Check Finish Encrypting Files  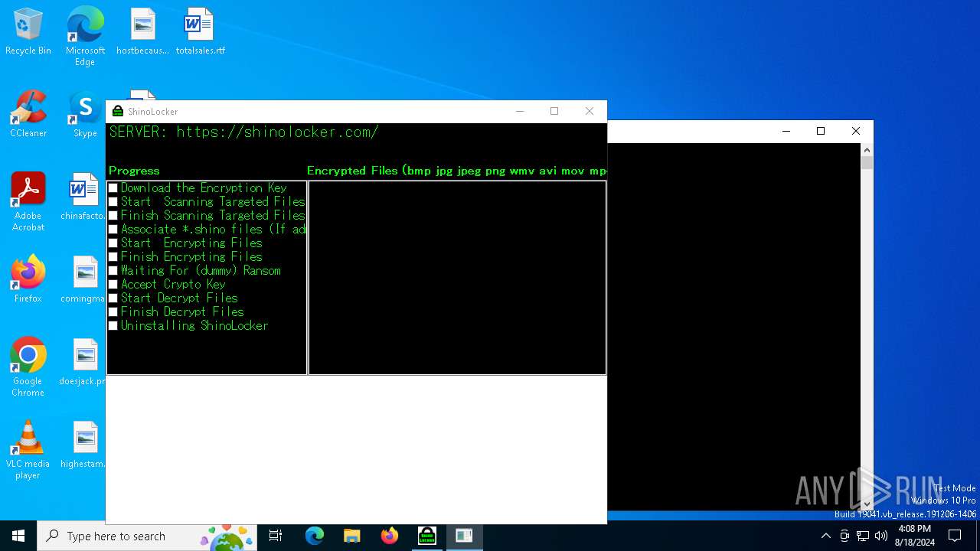pos(113,257)
